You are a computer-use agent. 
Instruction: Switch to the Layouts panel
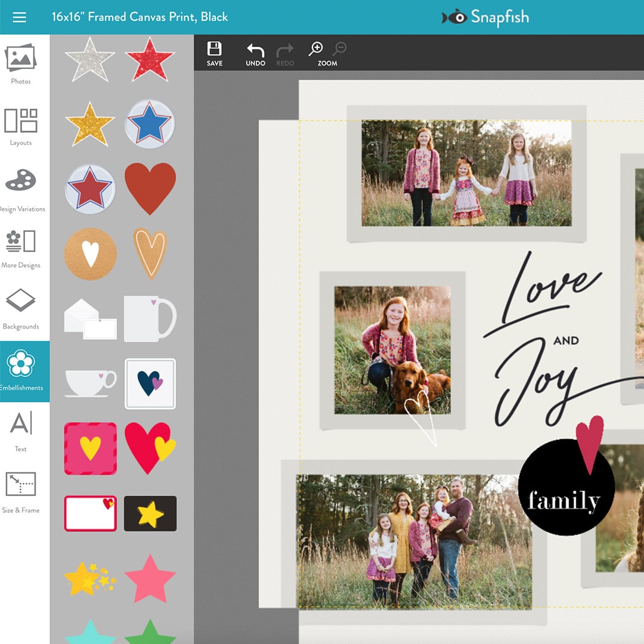[21, 125]
